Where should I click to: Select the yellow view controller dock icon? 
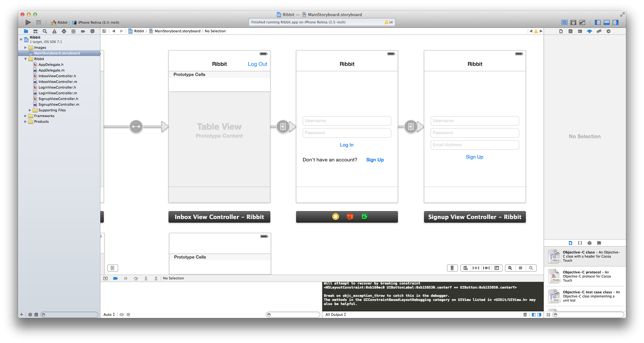(336, 217)
